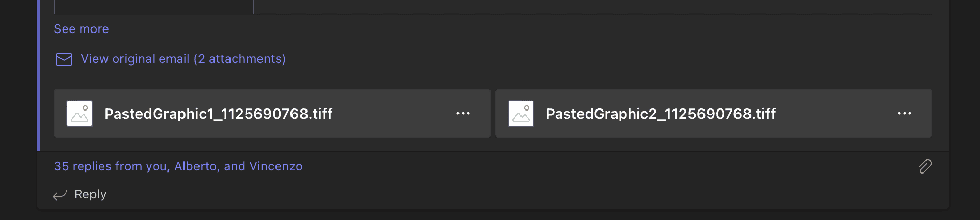Click the envelope icon beside View original email
Image resolution: width=980 pixels, height=220 pixels.
[x=64, y=59]
